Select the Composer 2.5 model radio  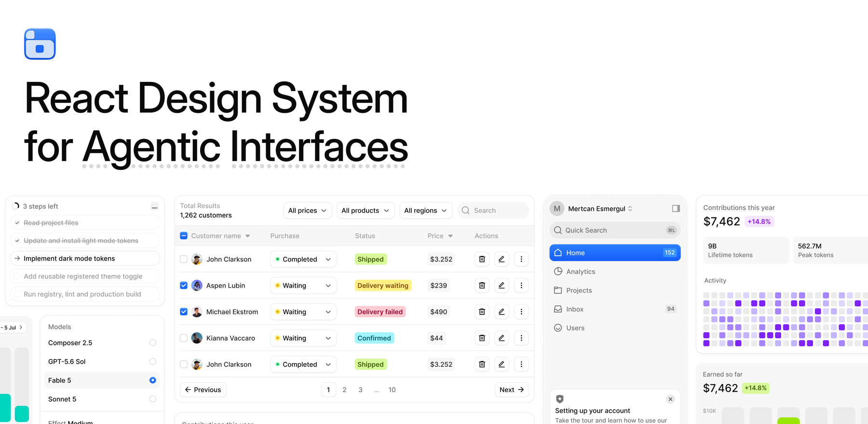[x=152, y=342]
